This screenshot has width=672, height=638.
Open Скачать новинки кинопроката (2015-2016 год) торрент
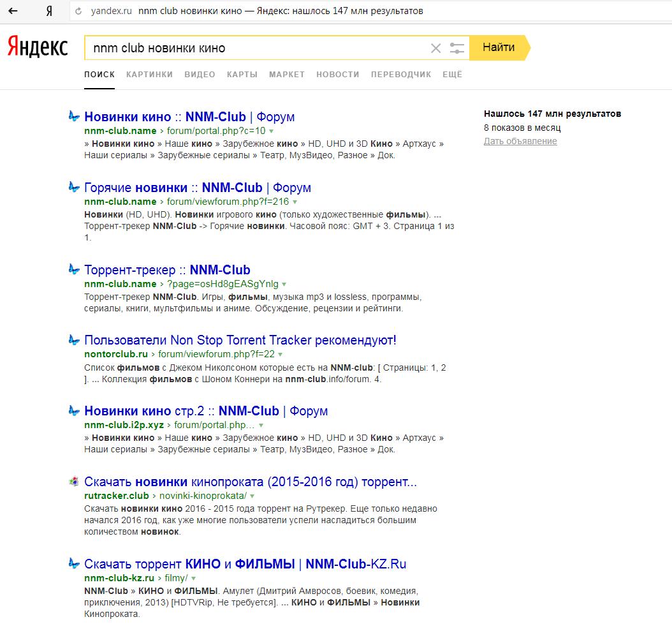point(251,482)
